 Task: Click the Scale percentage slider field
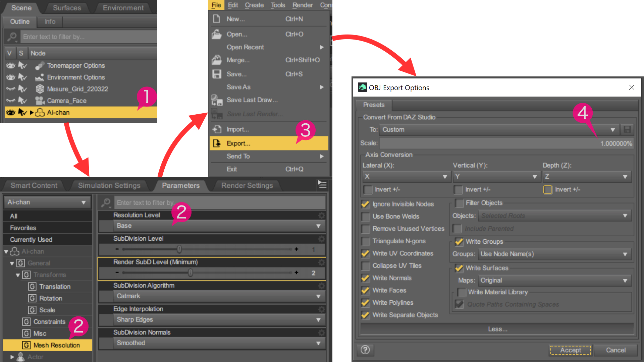pos(506,143)
